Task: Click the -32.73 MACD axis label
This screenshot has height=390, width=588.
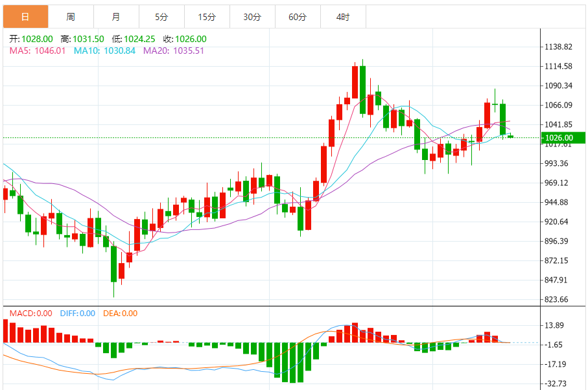Action: click(x=556, y=384)
